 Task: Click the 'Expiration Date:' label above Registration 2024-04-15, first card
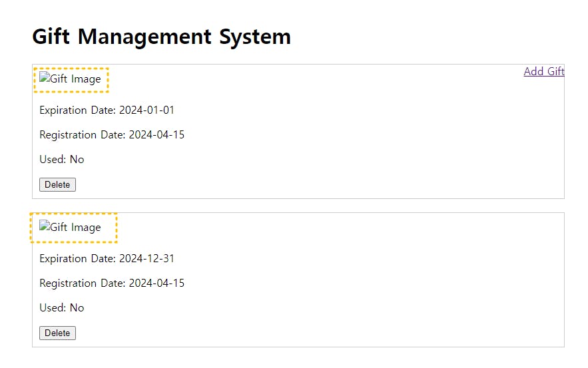coord(78,110)
